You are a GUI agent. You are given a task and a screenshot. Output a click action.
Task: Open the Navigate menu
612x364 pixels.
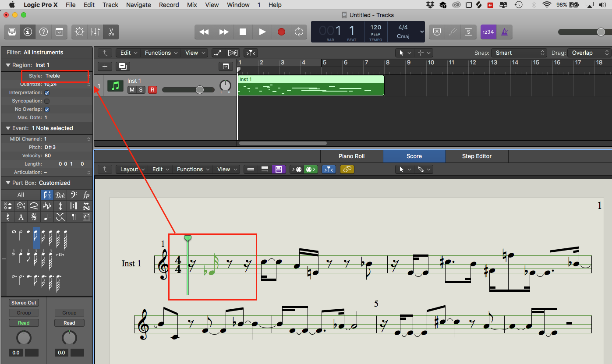point(138,5)
